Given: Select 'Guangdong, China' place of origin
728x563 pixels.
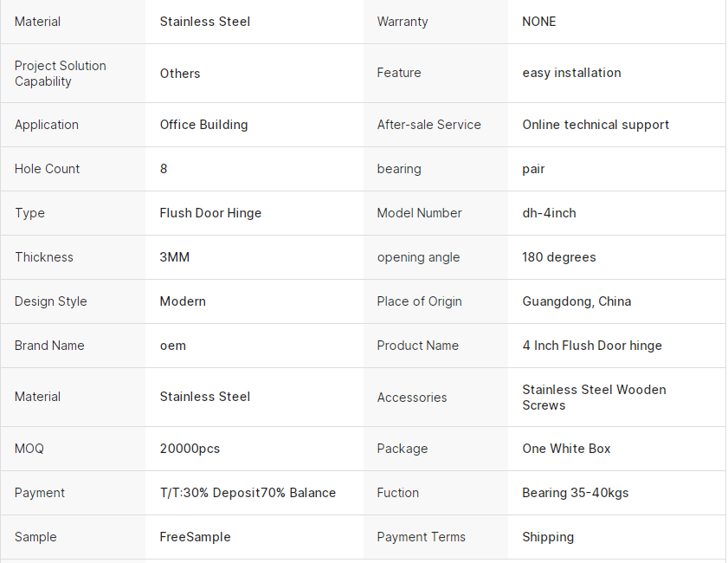Looking at the screenshot, I should pyautogui.click(x=577, y=301).
